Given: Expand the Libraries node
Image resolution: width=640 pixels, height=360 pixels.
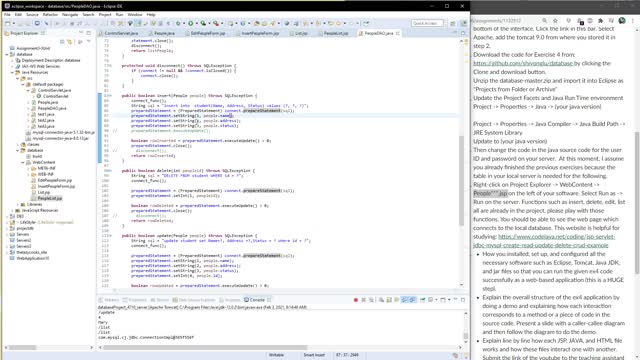Looking at the screenshot, I should click(x=18, y=204).
